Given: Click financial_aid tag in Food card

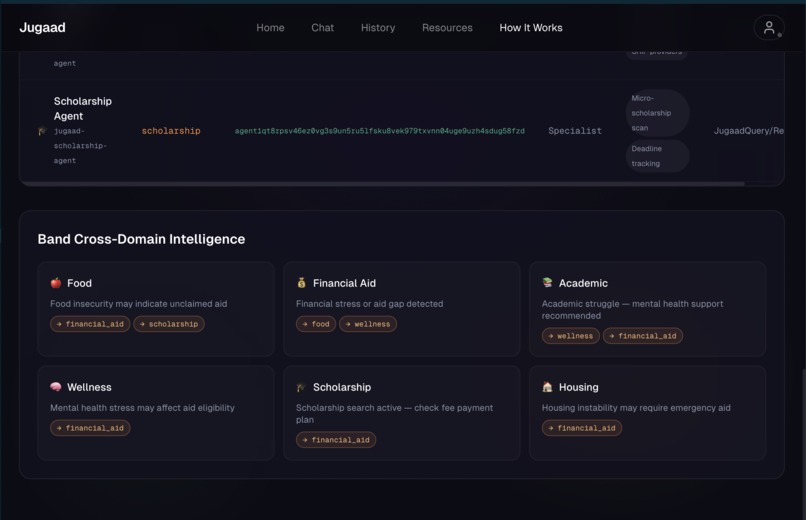Looking at the screenshot, I should (90, 324).
